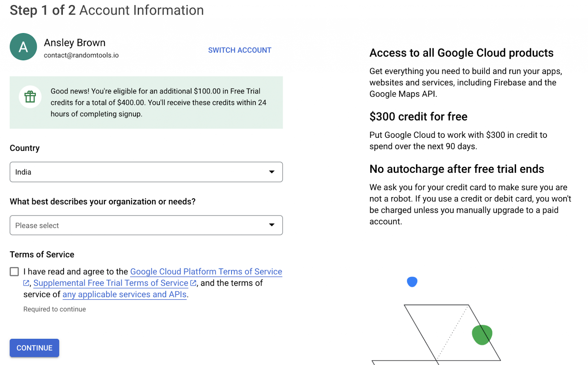Click the arrow on the Please select dropdown
Screen dimensions: 588x365
(272, 225)
